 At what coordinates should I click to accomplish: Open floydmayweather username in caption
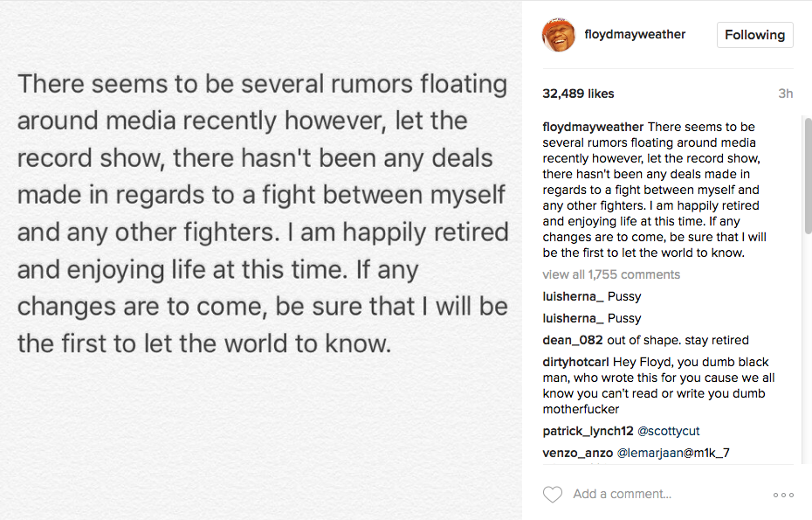[x=594, y=127]
